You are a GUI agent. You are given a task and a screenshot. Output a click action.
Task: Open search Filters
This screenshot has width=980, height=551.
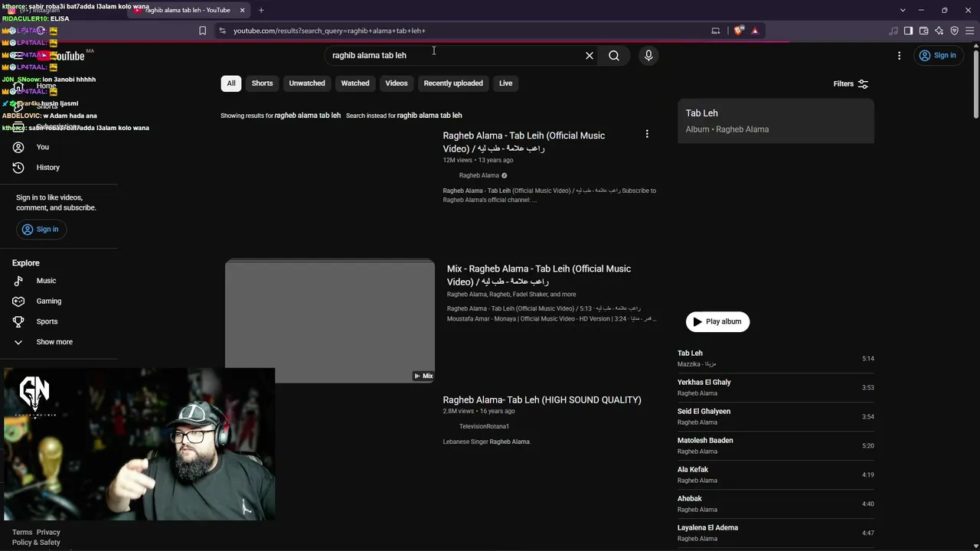coord(851,83)
